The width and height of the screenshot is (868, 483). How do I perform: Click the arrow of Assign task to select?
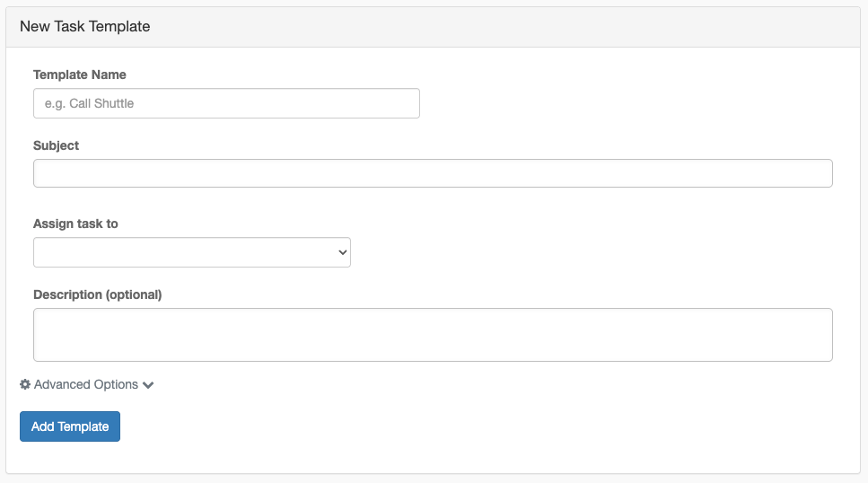pos(343,252)
